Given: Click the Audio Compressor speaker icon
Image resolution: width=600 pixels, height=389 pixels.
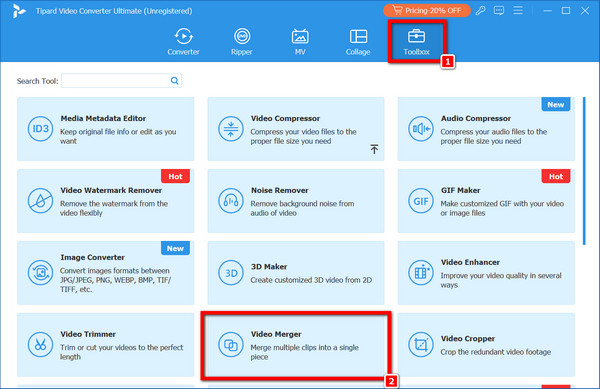Looking at the screenshot, I should coord(421,129).
